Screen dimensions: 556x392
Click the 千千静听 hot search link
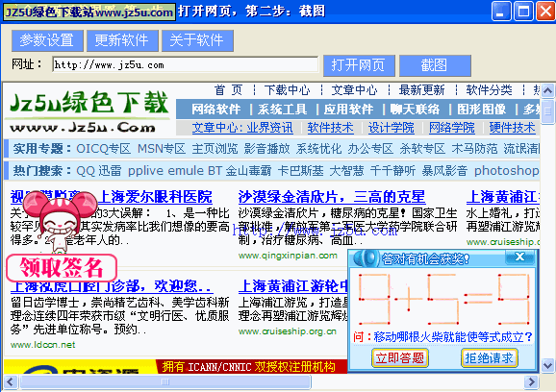tap(392, 171)
